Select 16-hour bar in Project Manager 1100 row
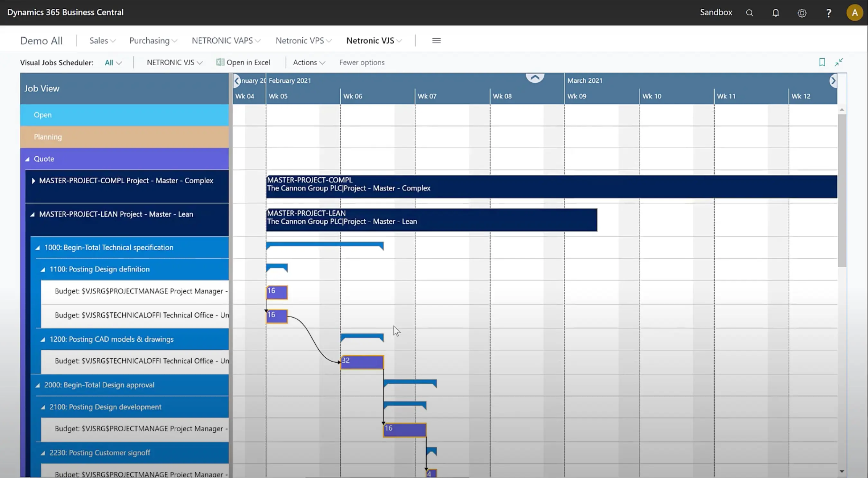 [x=277, y=292]
